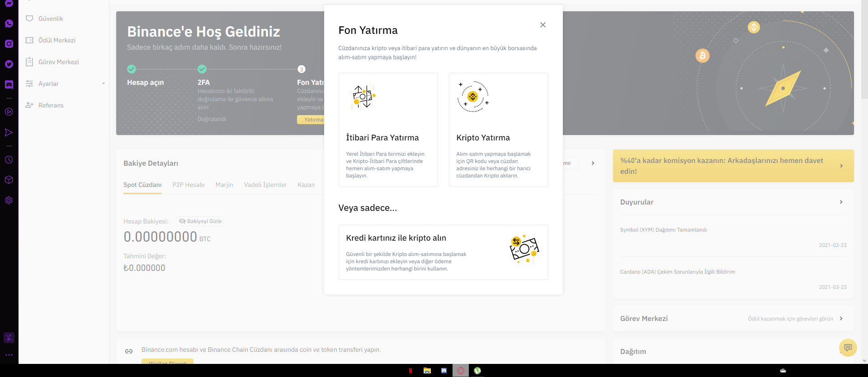868x377 pixels.
Task: Click the yellow Yatırma button in the banner
Action: [x=311, y=120]
